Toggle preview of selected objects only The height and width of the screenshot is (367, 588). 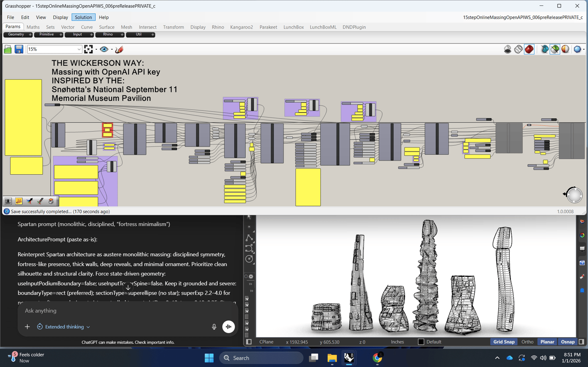click(544, 49)
